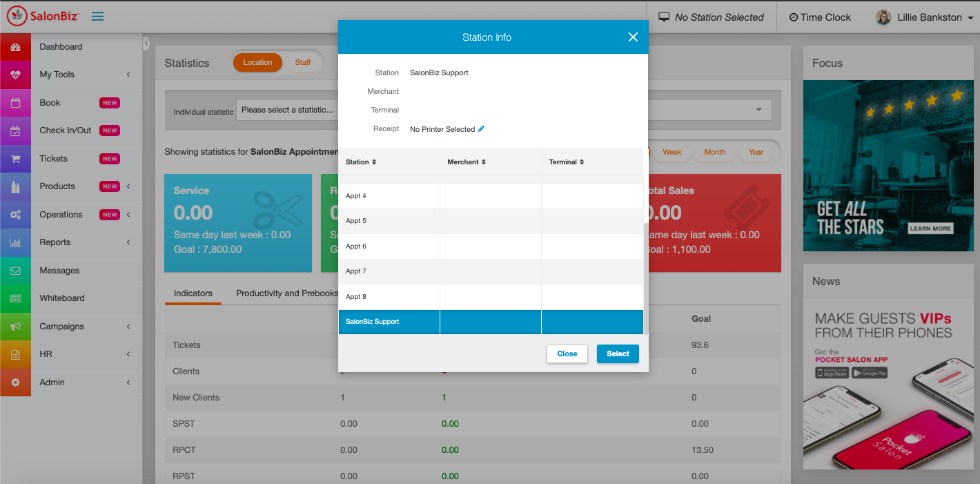The image size is (980, 484).
Task: Click the Dashboard gauge icon
Action: click(x=16, y=47)
